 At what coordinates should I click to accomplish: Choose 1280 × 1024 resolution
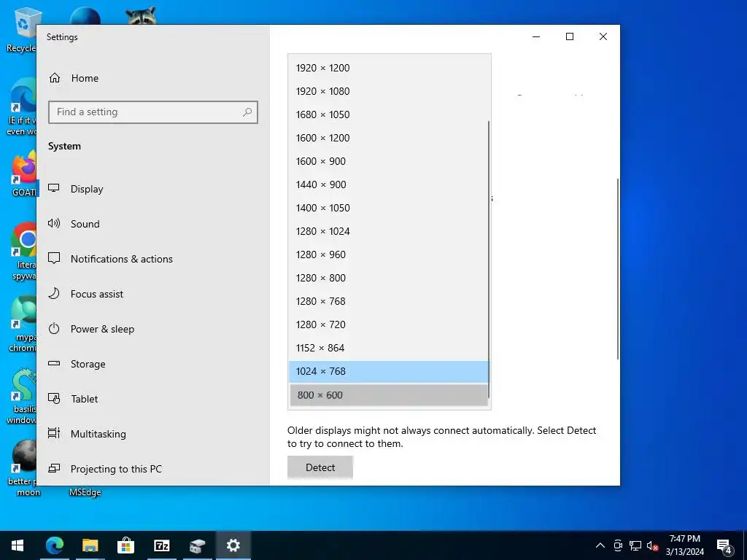(x=389, y=231)
